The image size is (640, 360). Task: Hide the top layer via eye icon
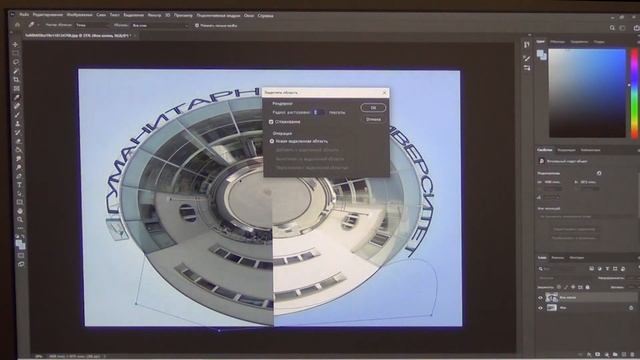(540, 298)
